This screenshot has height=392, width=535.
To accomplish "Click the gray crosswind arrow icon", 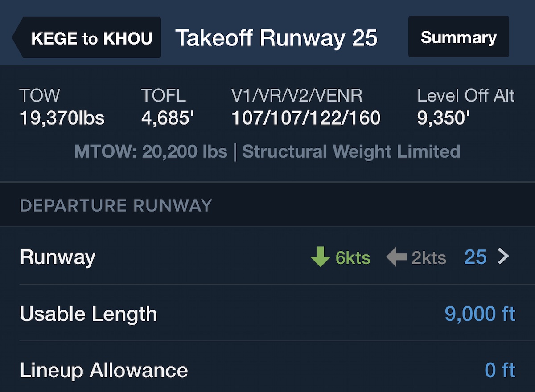I will pyautogui.click(x=396, y=257).
